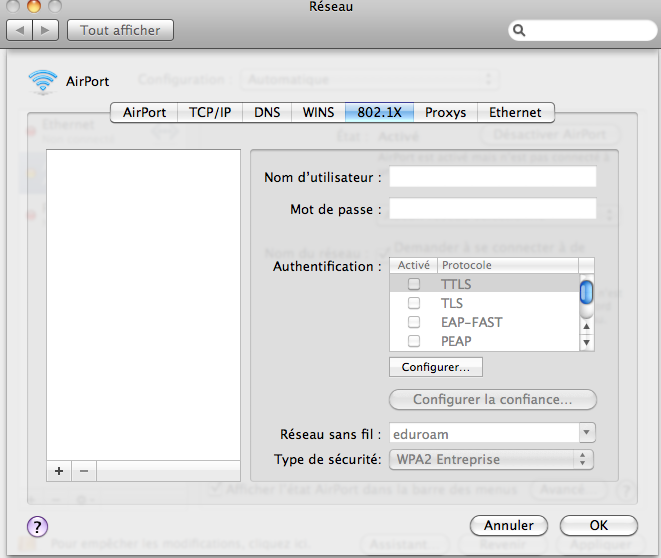Go back with the left arrow button
Image resolution: width=661 pixels, height=558 pixels.
[19, 30]
